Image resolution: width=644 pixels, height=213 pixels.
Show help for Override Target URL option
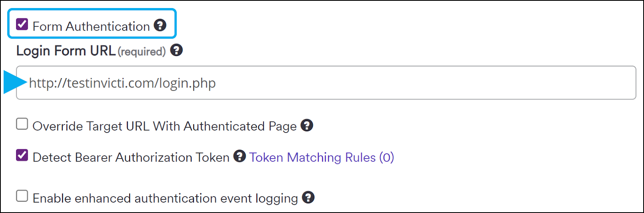click(307, 125)
